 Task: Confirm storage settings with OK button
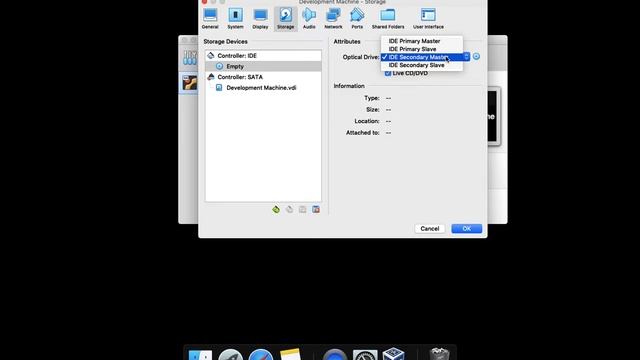[467, 229]
